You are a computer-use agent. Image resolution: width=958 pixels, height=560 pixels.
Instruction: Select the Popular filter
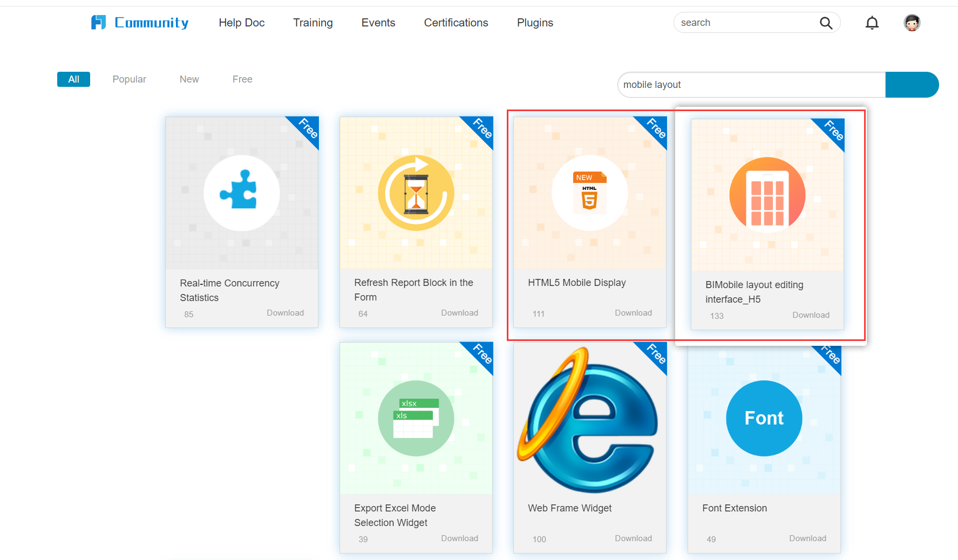click(x=129, y=79)
